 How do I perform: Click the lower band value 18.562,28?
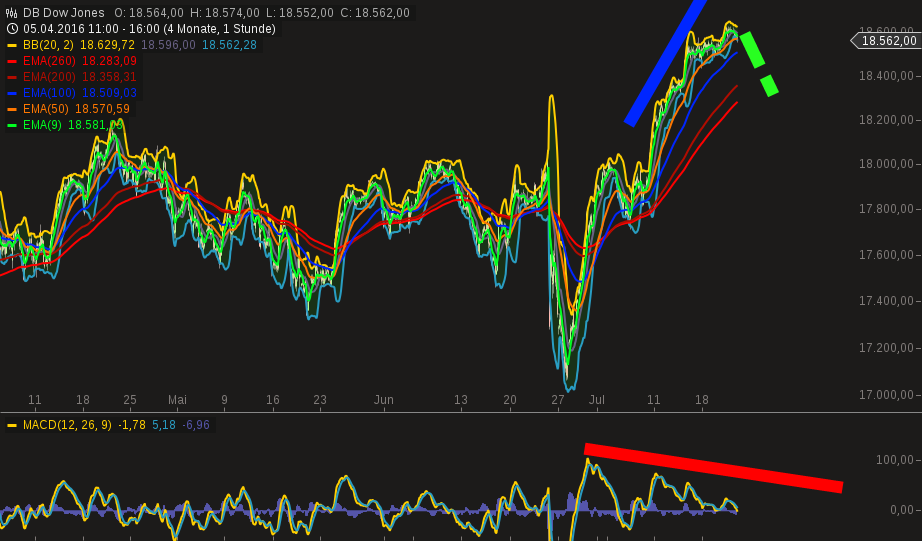pos(229,45)
